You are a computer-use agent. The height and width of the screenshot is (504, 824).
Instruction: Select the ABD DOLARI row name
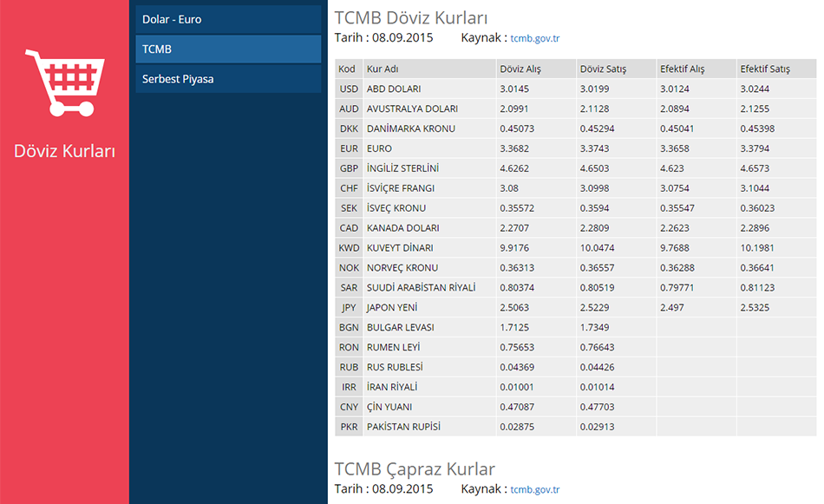[394, 88]
